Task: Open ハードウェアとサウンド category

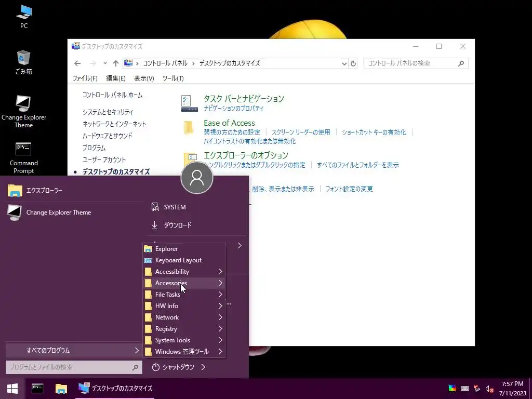Action: [x=108, y=136]
